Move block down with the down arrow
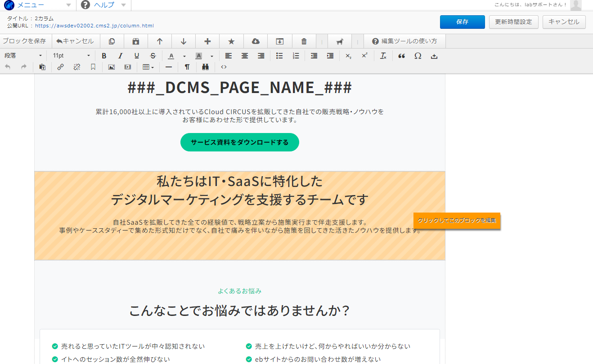The width and height of the screenshot is (593, 364). point(184,41)
